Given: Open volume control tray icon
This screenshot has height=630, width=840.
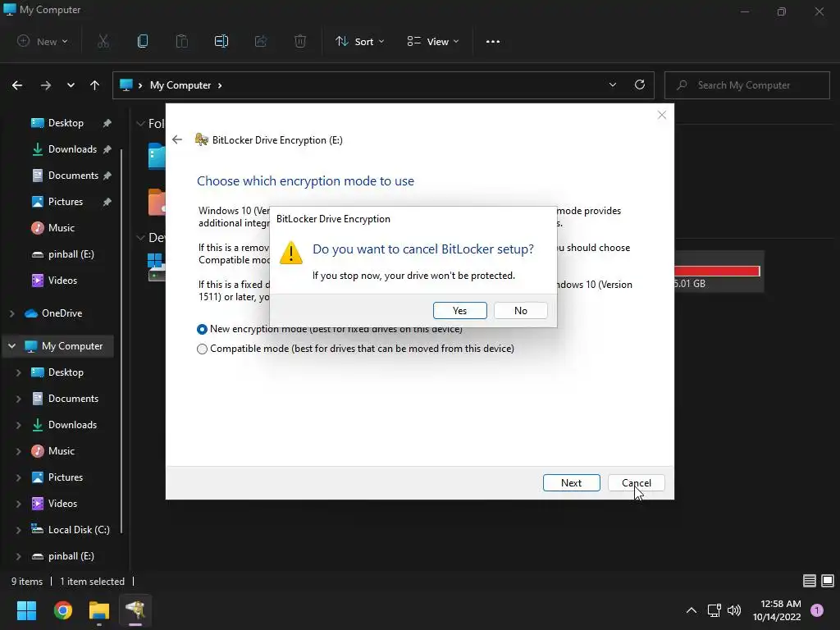Looking at the screenshot, I should (734, 610).
